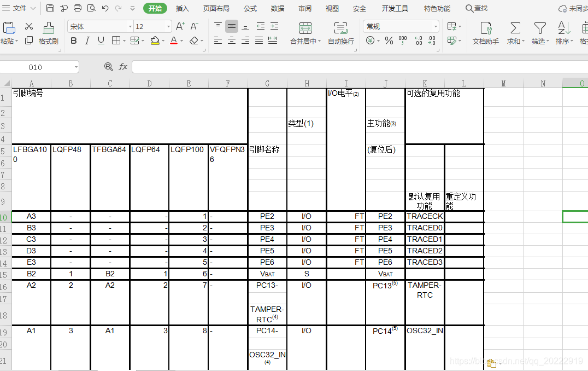Screen dimensions: 588x371
Task: Open the font size dropdown showing 12
Action: click(x=168, y=27)
